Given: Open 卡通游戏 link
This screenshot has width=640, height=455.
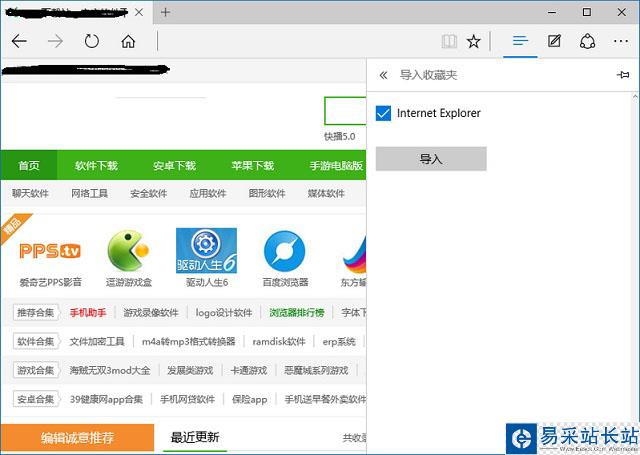Looking at the screenshot, I should (x=249, y=370).
